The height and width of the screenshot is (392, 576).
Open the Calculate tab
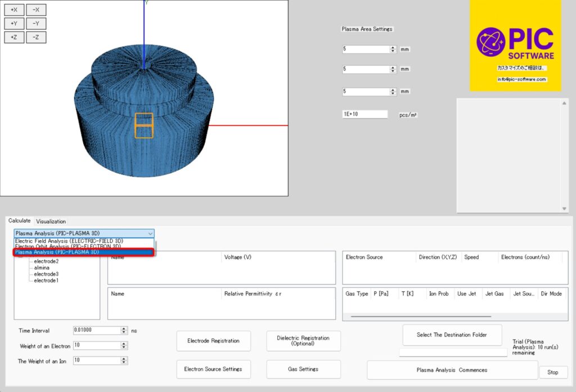point(19,221)
